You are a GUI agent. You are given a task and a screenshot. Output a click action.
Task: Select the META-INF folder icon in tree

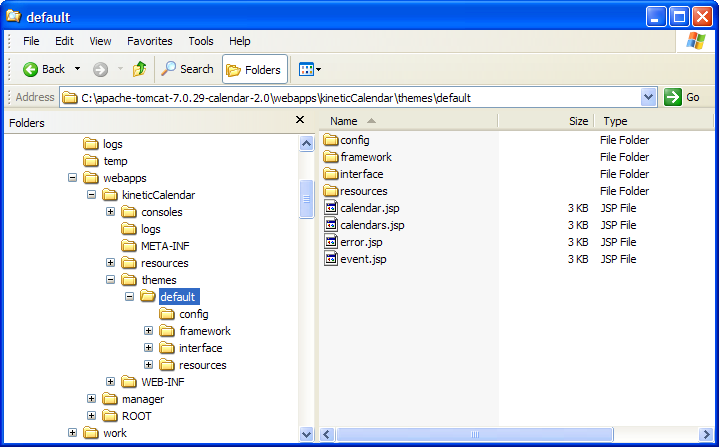pos(129,246)
